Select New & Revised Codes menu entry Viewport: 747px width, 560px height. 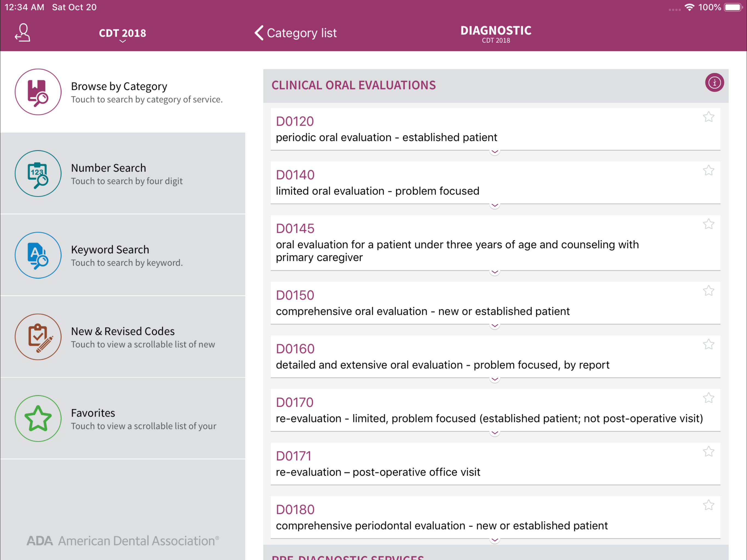(122, 337)
